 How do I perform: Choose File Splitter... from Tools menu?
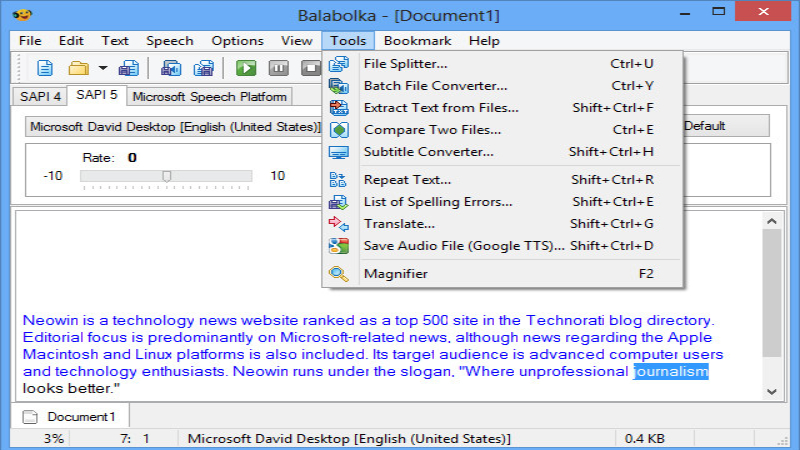(x=503, y=64)
